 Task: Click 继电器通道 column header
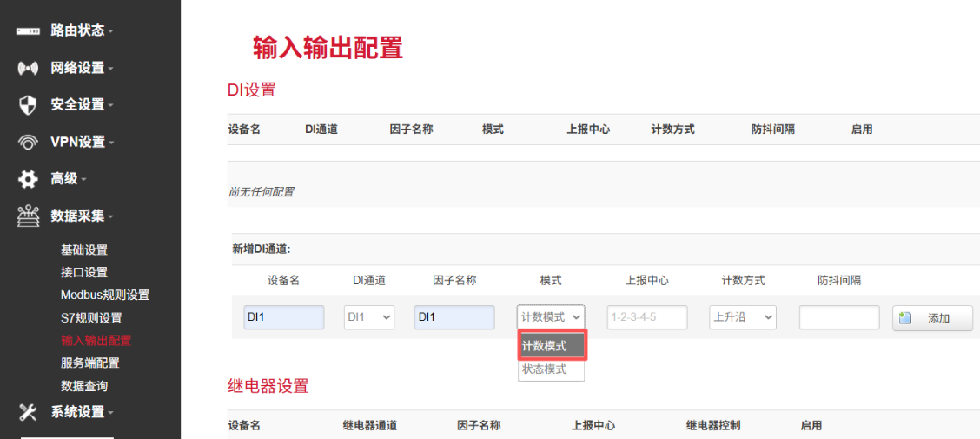coord(370,426)
